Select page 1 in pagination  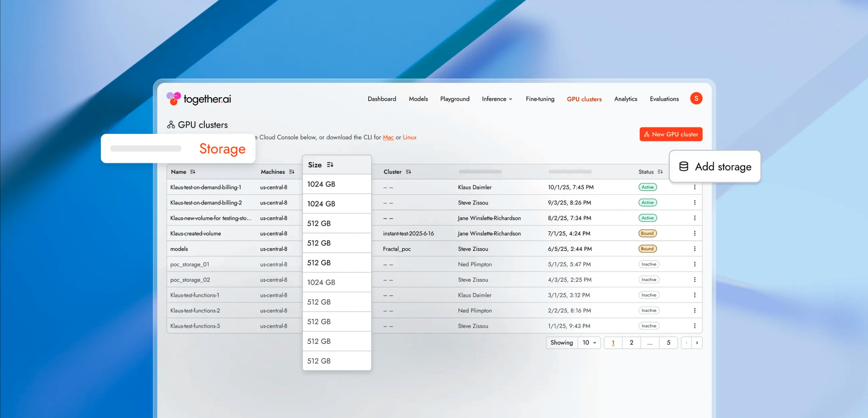[x=613, y=343]
